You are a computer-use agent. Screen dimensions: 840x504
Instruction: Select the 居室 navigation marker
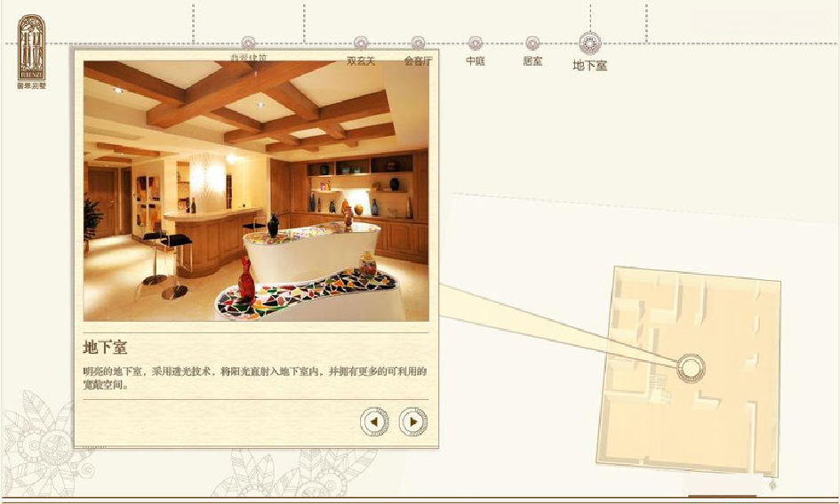[532, 44]
